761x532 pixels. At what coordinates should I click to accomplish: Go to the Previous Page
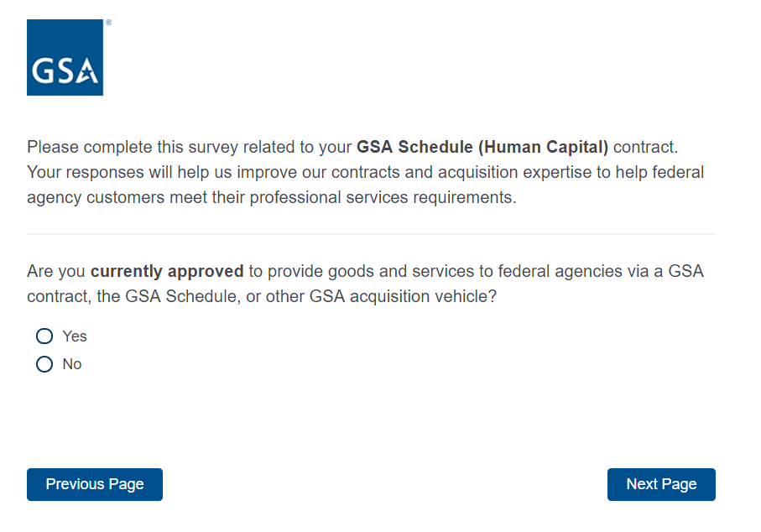pyautogui.click(x=95, y=484)
